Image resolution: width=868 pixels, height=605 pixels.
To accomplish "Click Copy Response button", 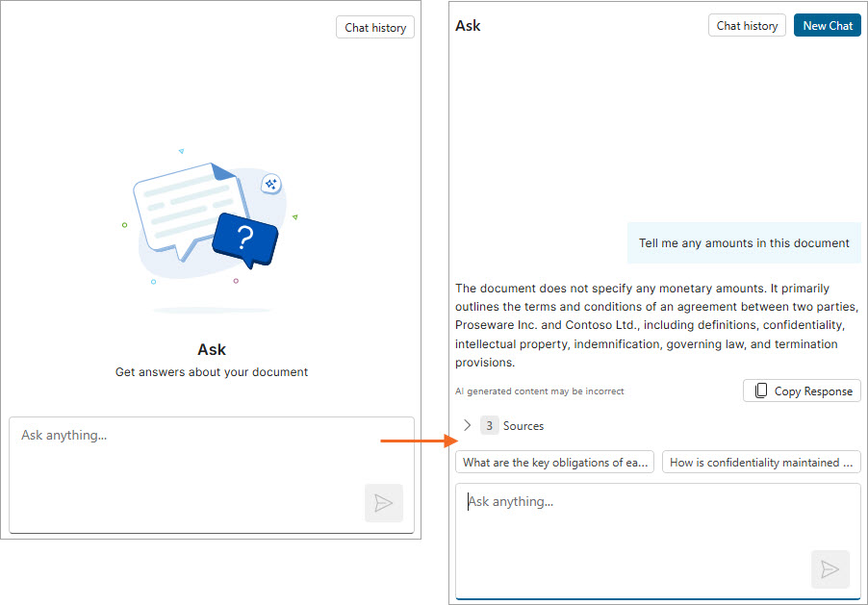I will coord(802,391).
